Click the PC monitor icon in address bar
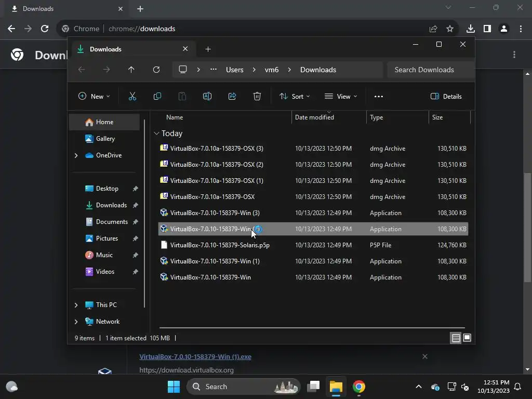 (x=183, y=70)
